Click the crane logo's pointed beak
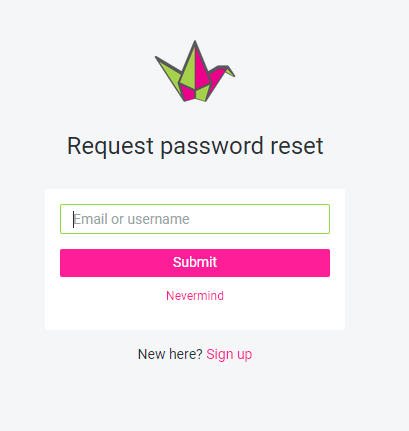The width and height of the screenshot is (409, 431). point(231,71)
